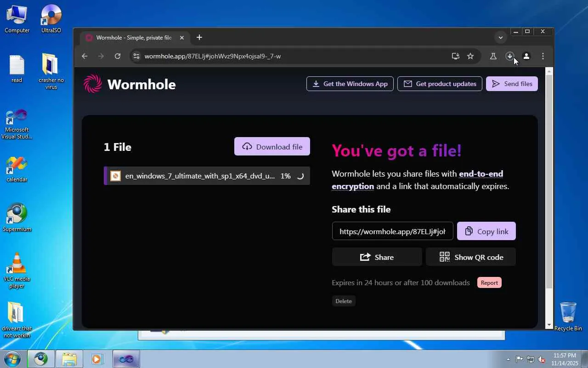This screenshot has width=588, height=368.
Task: Click Get product updates button
Action: 440,84
